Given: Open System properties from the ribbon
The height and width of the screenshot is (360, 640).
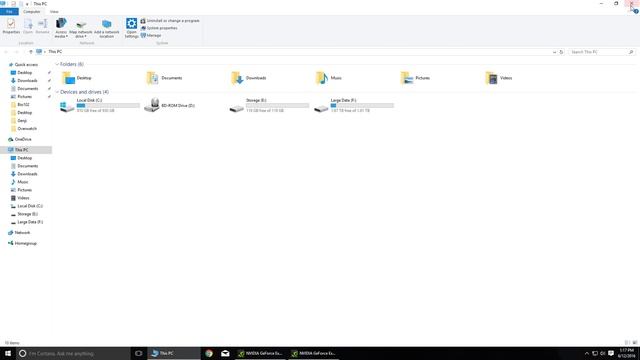Looking at the screenshot, I should [x=159, y=28].
